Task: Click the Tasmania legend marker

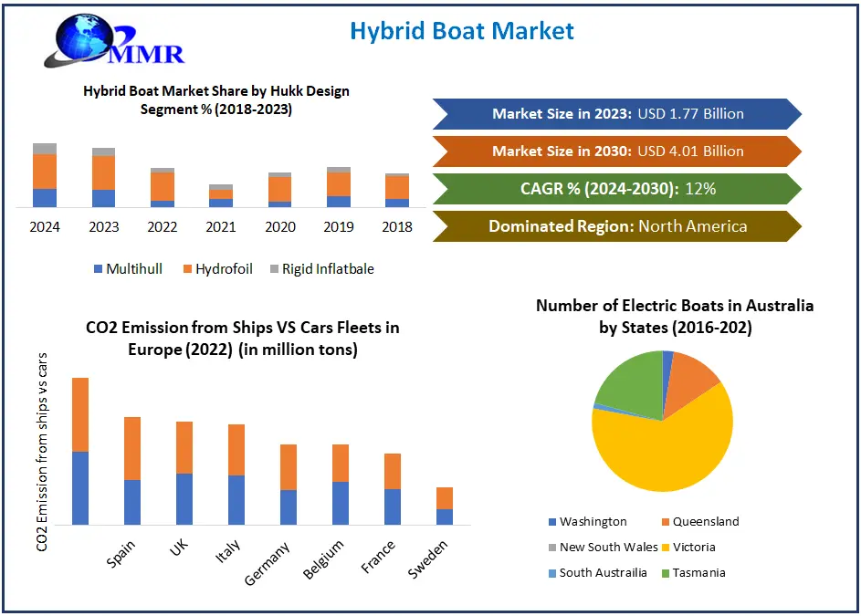Action: click(665, 573)
